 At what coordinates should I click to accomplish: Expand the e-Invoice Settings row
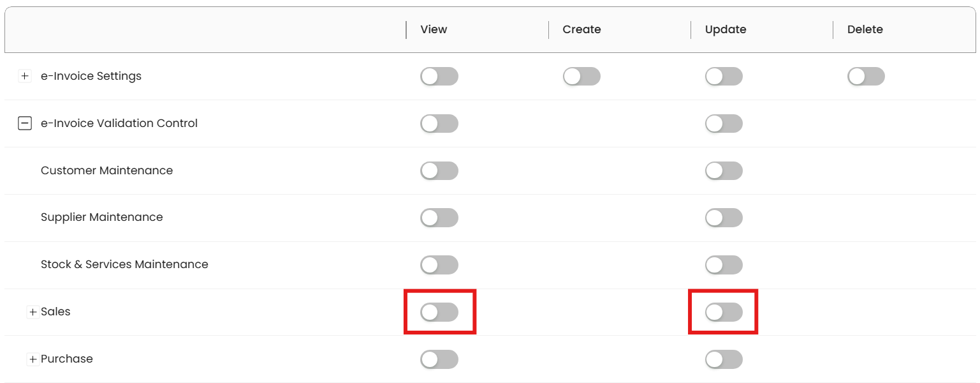pyautogui.click(x=24, y=77)
